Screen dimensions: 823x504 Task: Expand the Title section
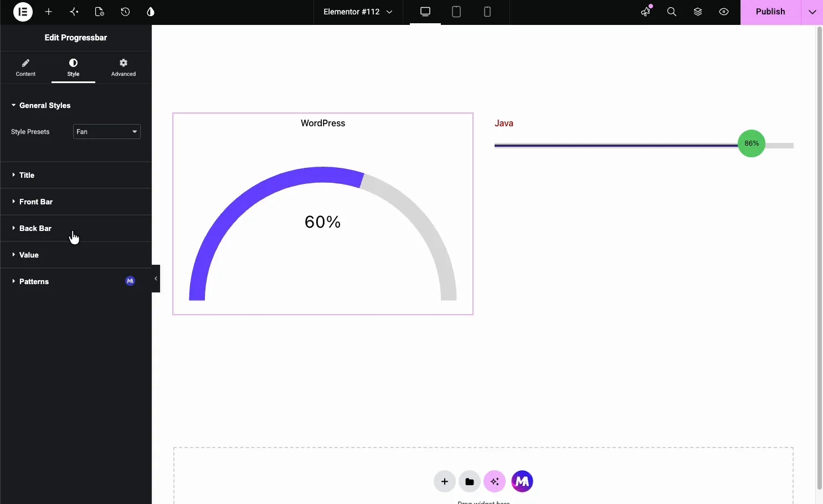pos(76,175)
